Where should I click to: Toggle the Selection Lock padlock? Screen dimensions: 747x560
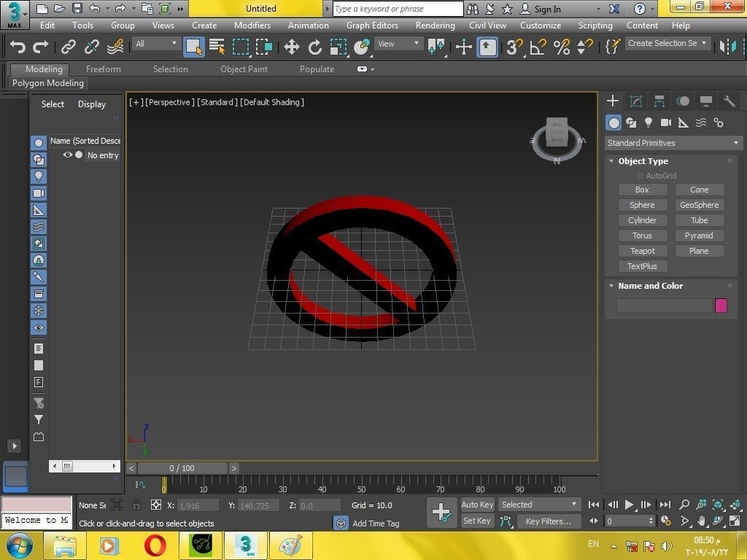136,505
